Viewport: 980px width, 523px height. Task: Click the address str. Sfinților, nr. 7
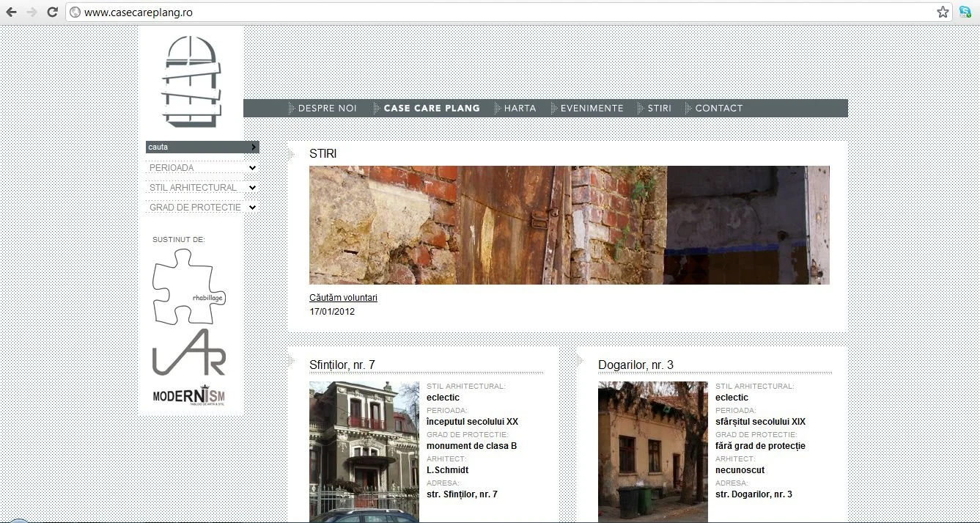pos(462,494)
